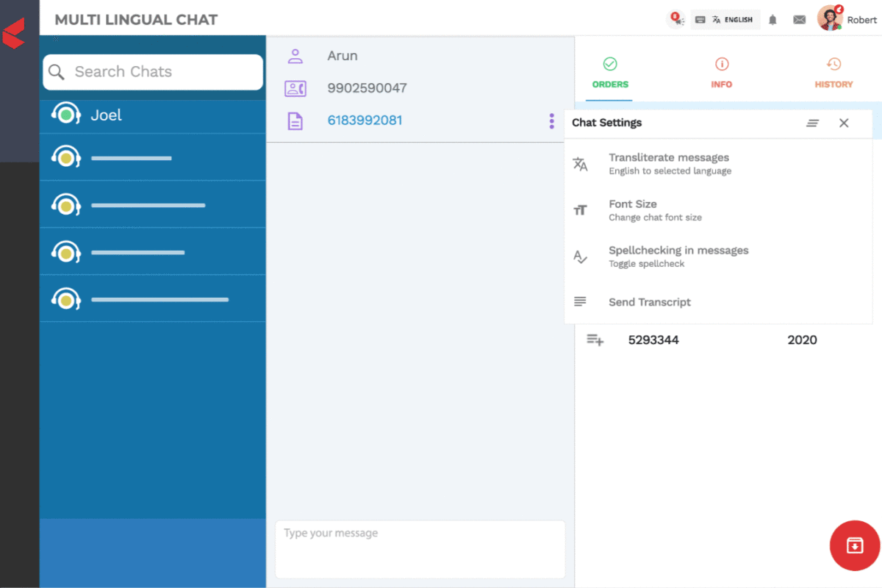Close the Chat Settings panel
882x588 pixels.
tap(844, 123)
